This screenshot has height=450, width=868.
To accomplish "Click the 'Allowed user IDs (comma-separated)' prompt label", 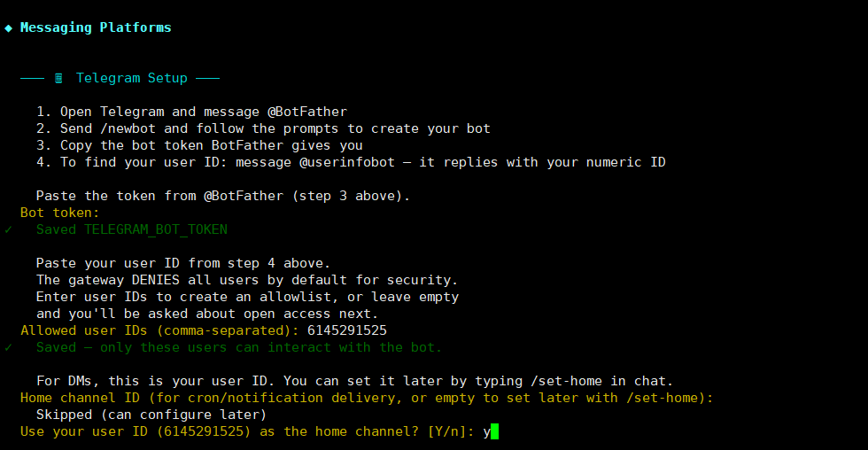I will click(159, 330).
